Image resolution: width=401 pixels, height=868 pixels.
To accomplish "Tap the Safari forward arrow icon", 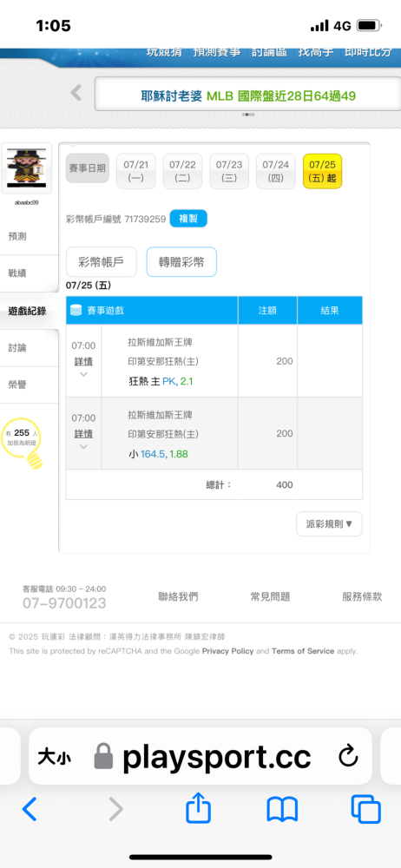I will (115, 809).
